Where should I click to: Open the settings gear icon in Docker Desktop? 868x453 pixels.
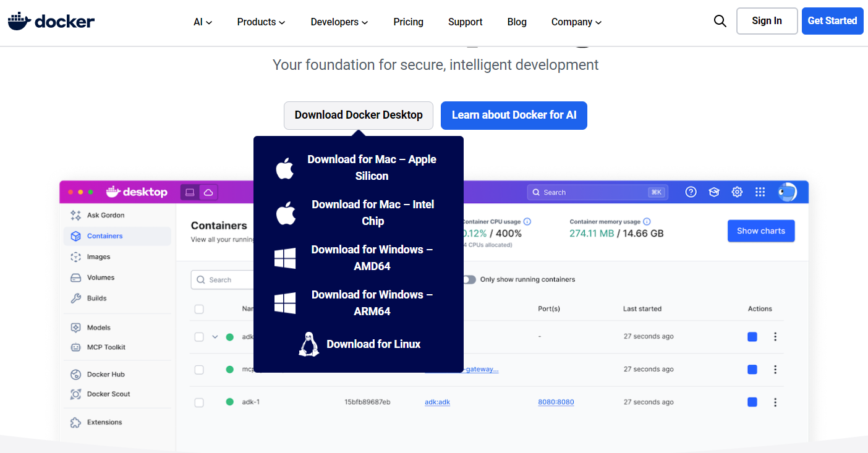(737, 192)
